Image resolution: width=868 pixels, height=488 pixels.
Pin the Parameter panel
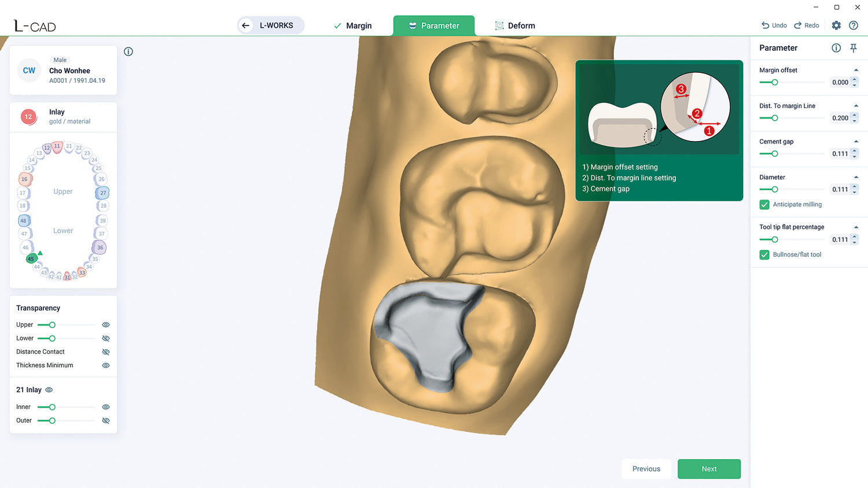tap(854, 48)
